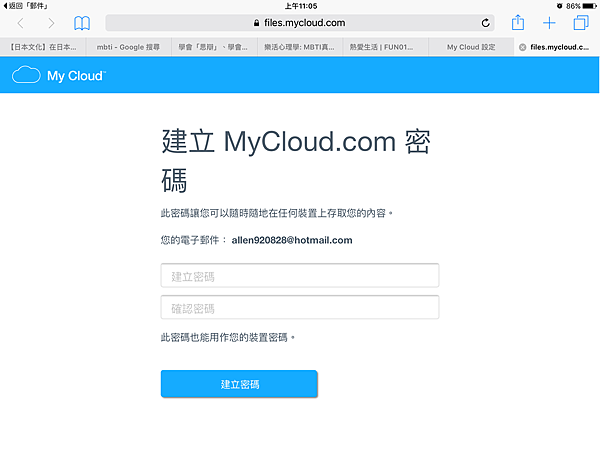Switch to the 熱愛生活 | FUN01 tab

[x=385, y=47]
